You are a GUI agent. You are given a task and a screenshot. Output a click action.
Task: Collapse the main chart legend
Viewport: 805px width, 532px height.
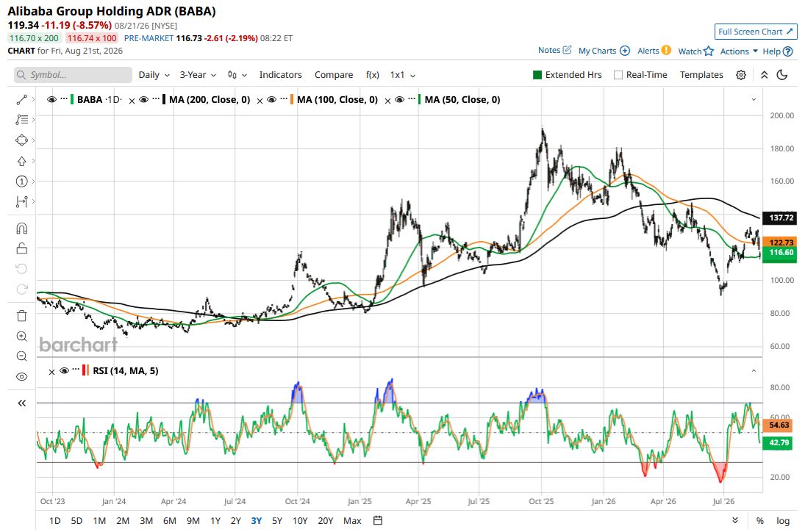coord(754,99)
